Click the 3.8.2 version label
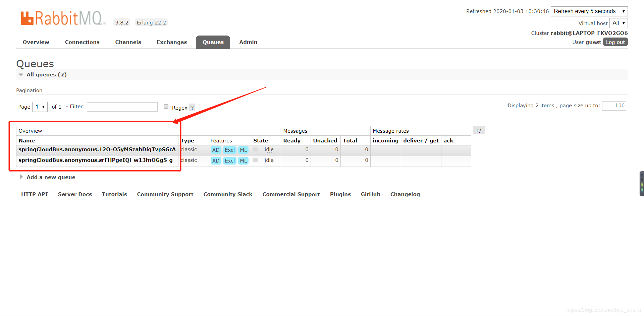Screen dimensions: 644x316 122,22
